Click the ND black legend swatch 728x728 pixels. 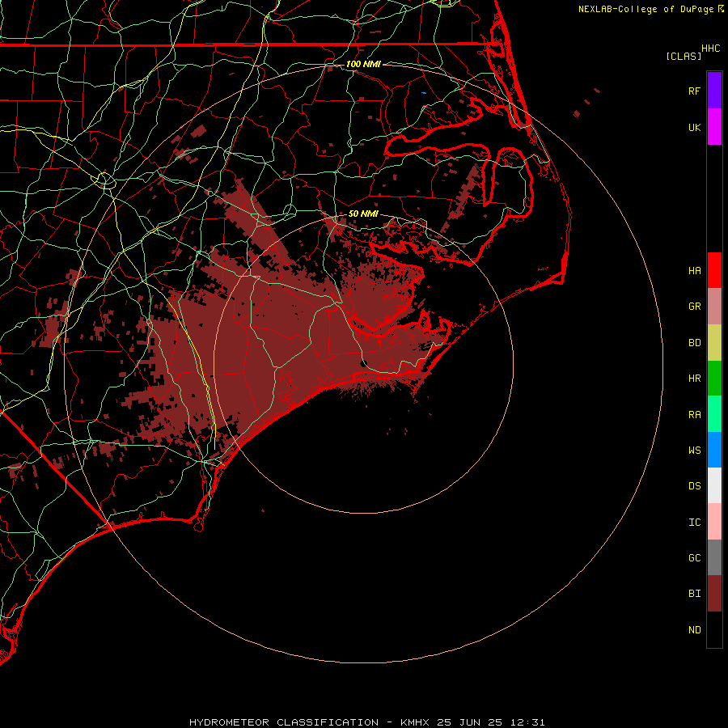[714, 629]
